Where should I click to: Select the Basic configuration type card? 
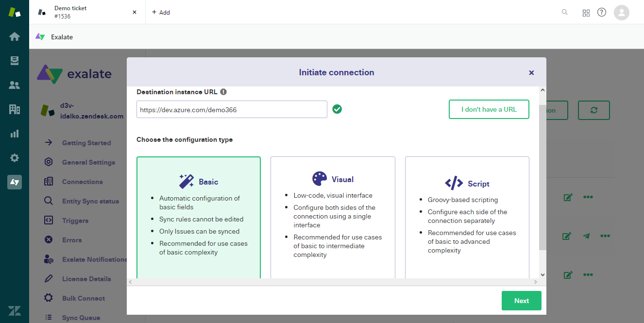point(199,218)
